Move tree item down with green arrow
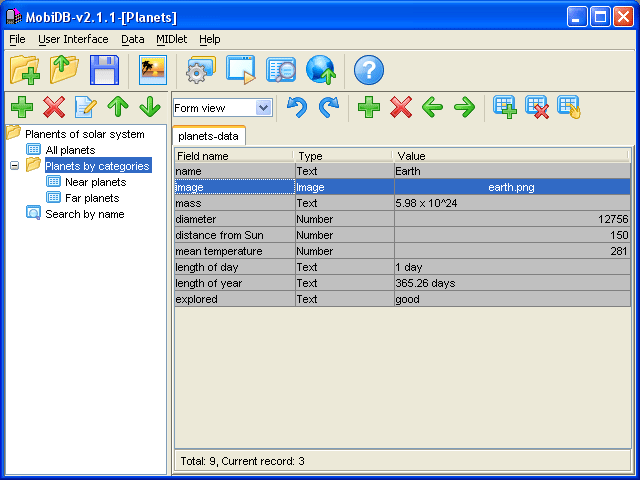 pyautogui.click(x=150, y=107)
